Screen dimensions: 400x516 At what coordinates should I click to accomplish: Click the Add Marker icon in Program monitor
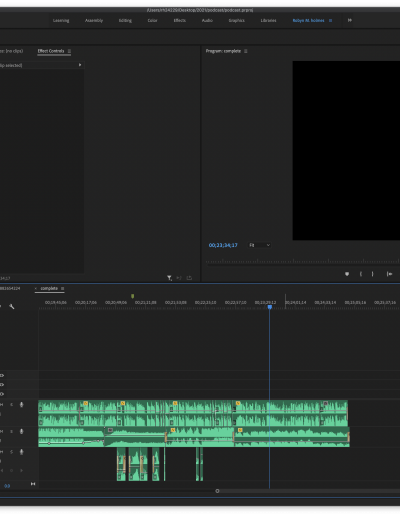click(x=347, y=274)
